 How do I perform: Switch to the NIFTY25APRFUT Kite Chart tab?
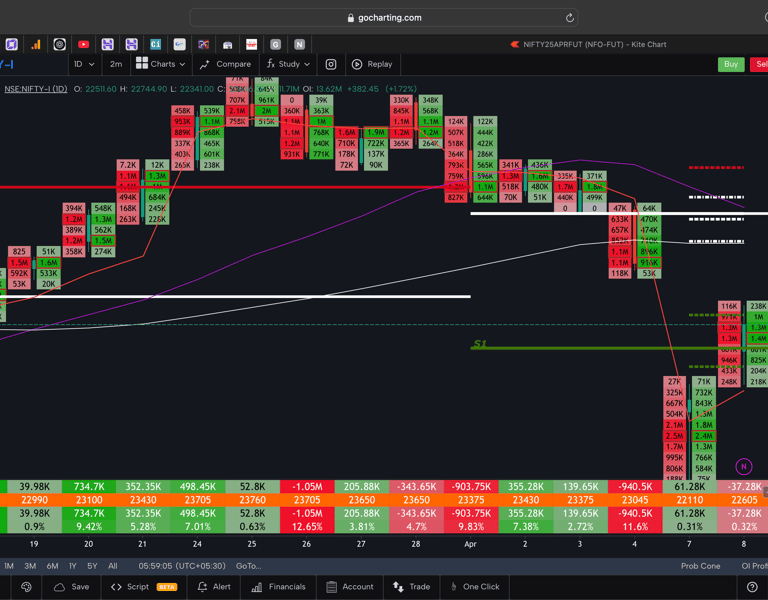pyautogui.click(x=588, y=45)
